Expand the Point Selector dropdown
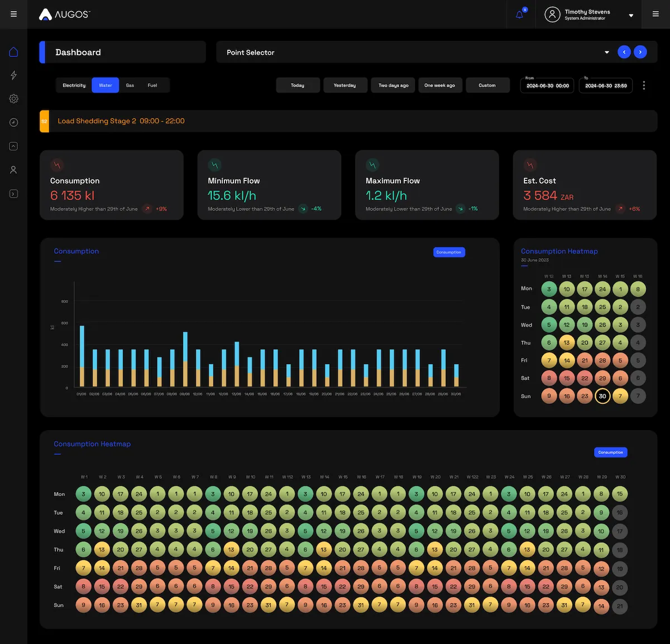This screenshot has height=644, width=670. (x=607, y=53)
